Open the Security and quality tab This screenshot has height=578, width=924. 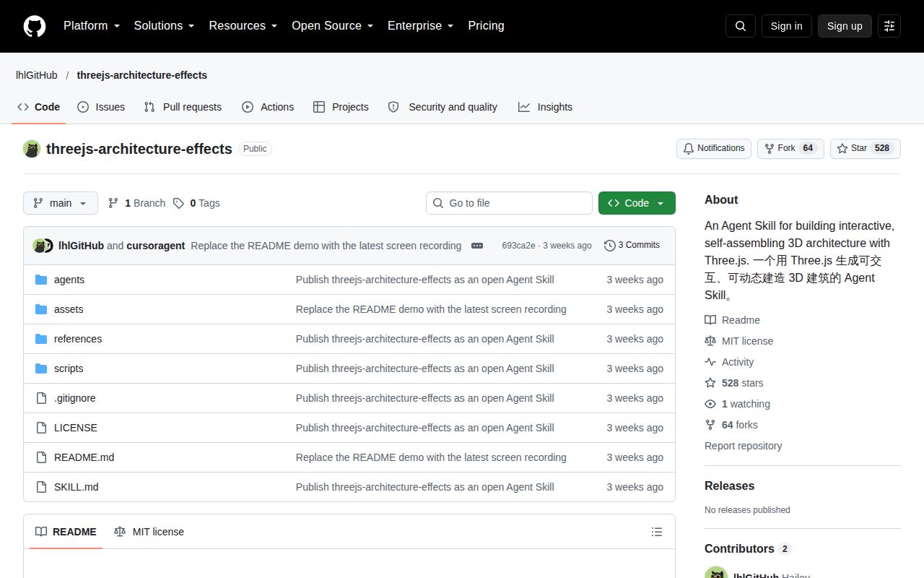coord(443,107)
